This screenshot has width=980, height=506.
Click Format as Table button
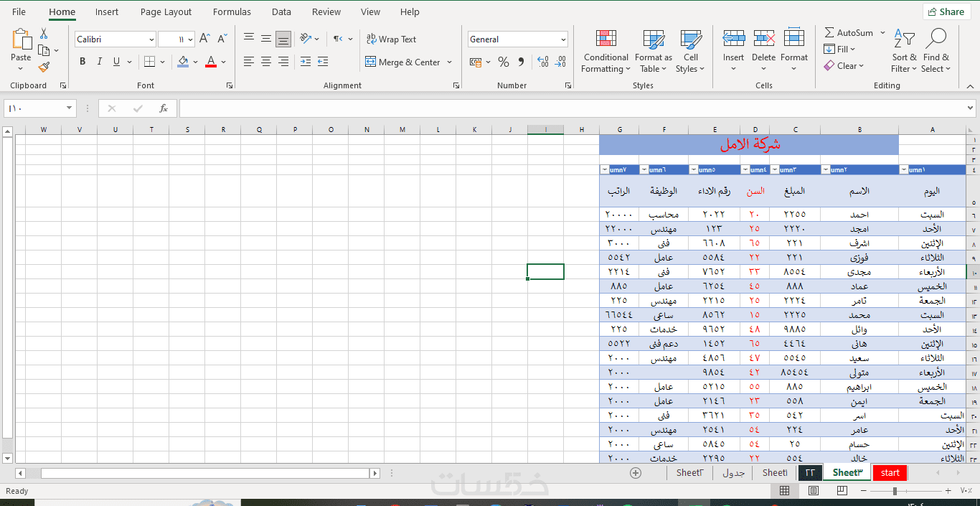(x=654, y=51)
